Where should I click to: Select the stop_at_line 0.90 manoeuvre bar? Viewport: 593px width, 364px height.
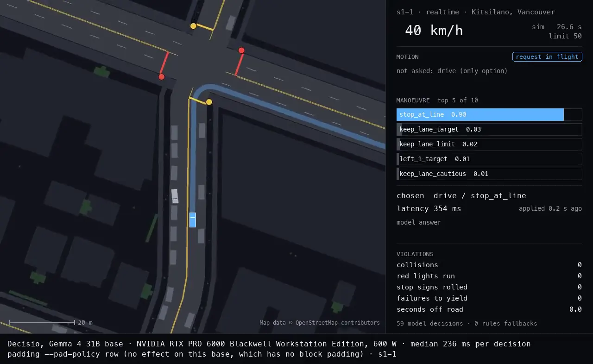tap(489, 114)
